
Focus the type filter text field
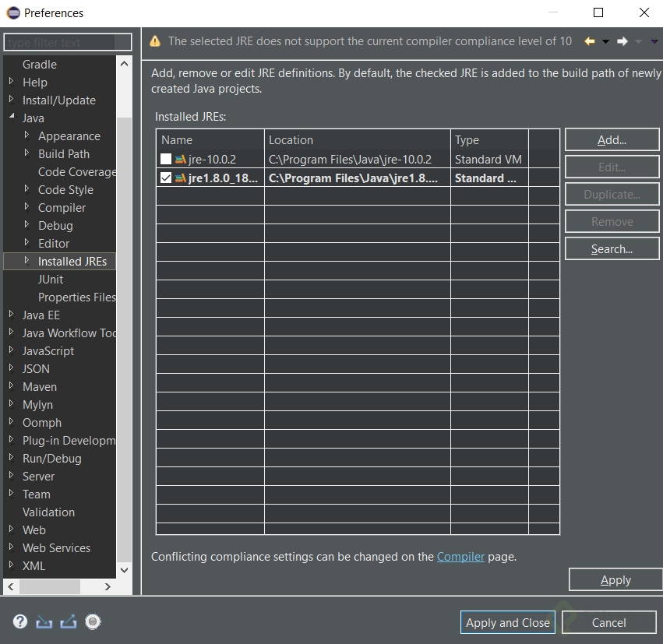pyautogui.click(x=68, y=42)
